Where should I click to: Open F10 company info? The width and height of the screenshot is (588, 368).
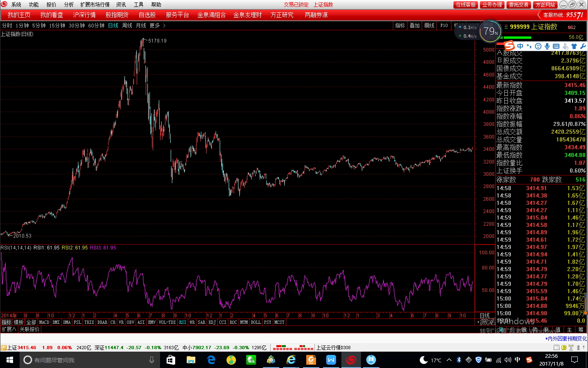444,25
